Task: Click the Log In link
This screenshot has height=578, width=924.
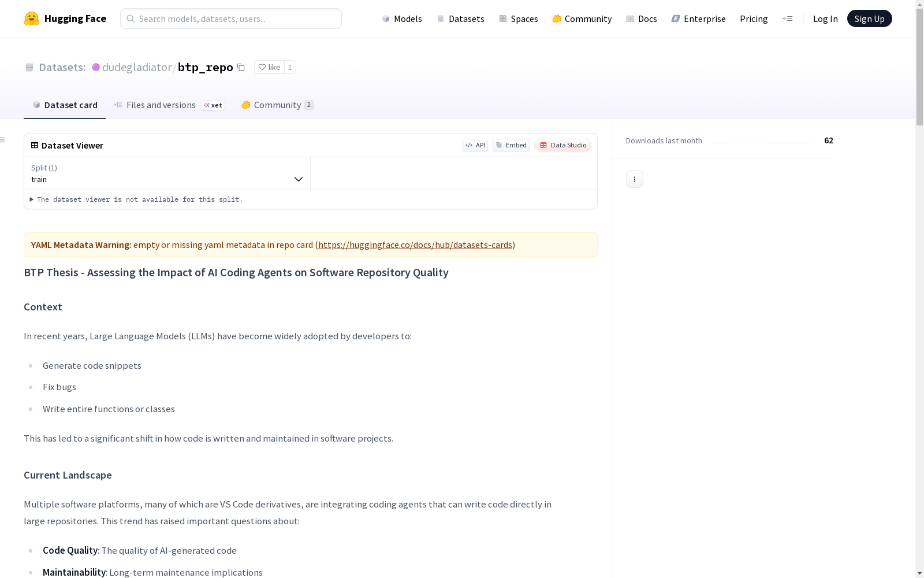Action: 825,18
